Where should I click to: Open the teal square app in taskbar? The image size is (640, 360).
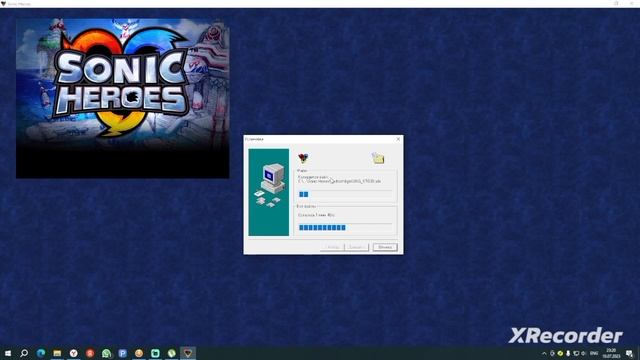pyautogui.click(x=155, y=353)
